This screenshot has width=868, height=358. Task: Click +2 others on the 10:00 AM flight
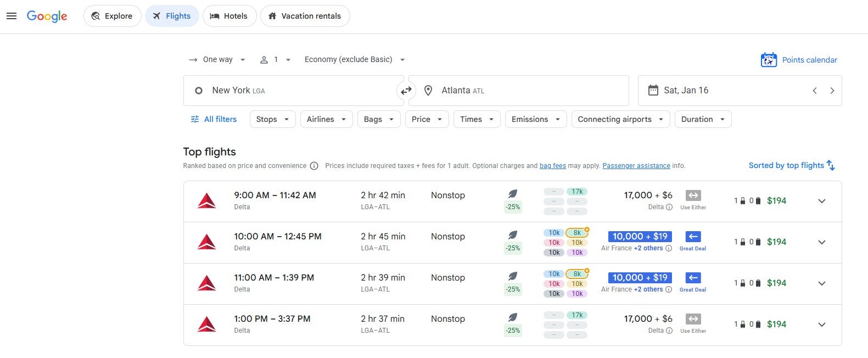648,248
